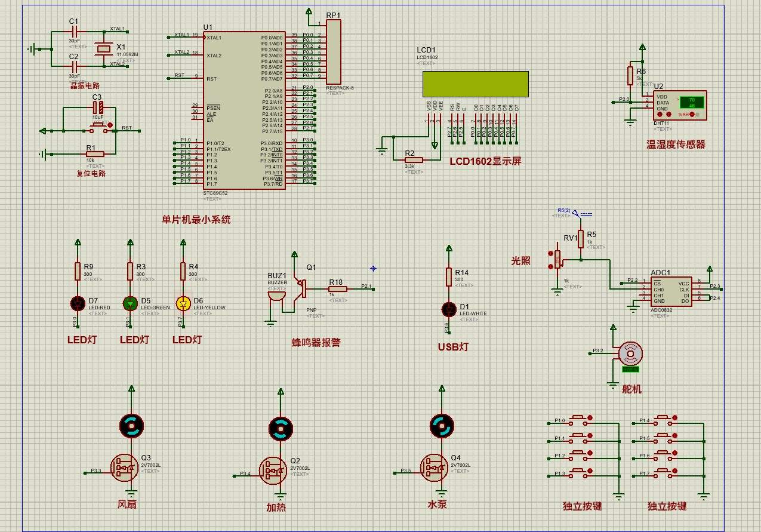
Task: Click the white LED D1 under R14
Action: [449, 309]
